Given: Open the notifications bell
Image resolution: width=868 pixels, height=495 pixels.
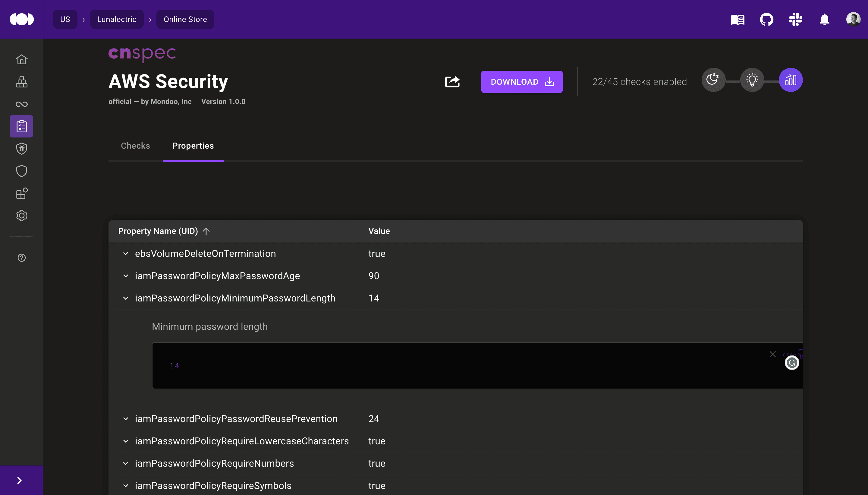Looking at the screenshot, I should click(x=824, y=19).
